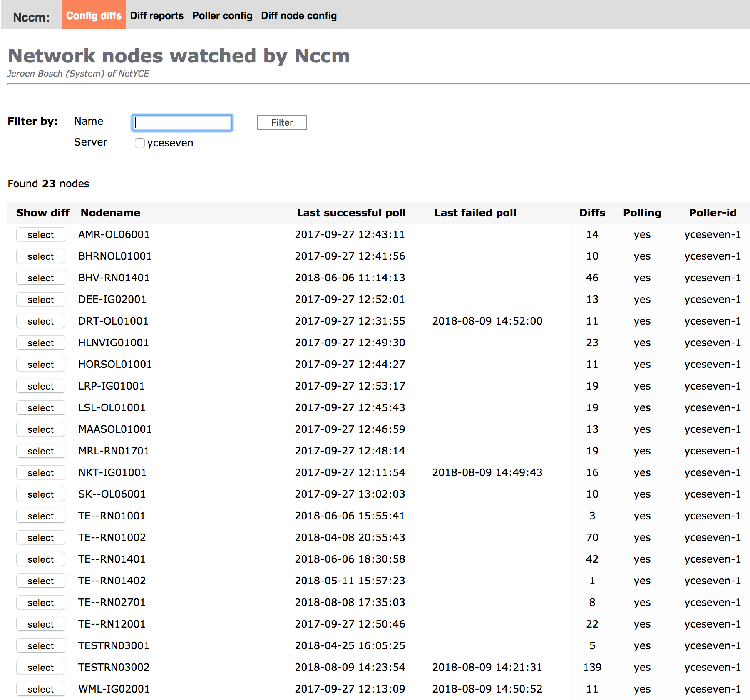
Task: Switch to Diff reports tab
Action: [x=156, y=15]
